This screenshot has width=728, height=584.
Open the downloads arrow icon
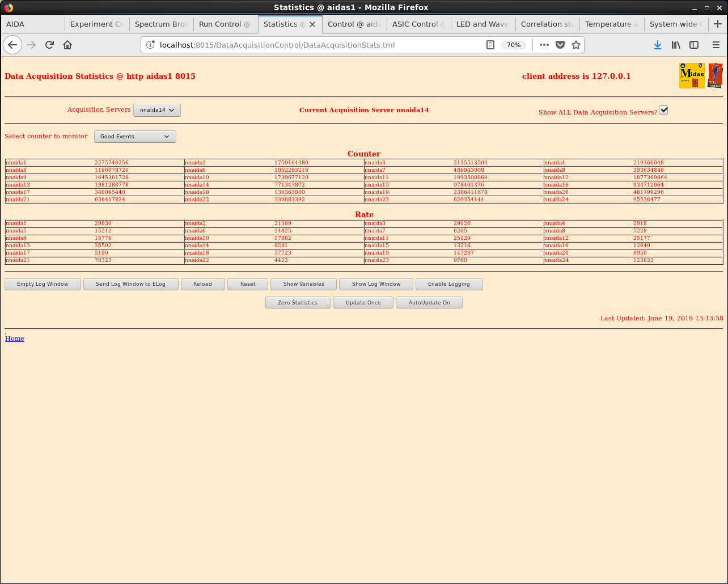coord(657,45)
